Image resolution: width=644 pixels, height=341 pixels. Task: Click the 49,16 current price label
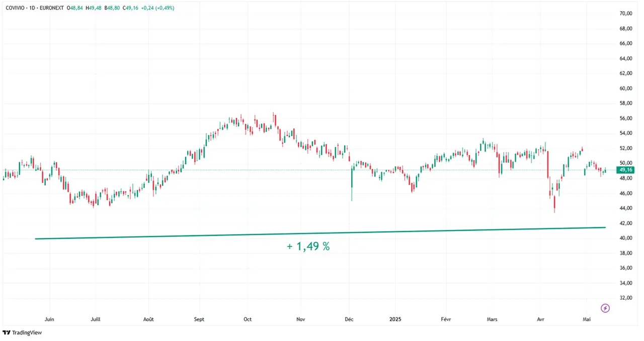click(x=625, y=170)
